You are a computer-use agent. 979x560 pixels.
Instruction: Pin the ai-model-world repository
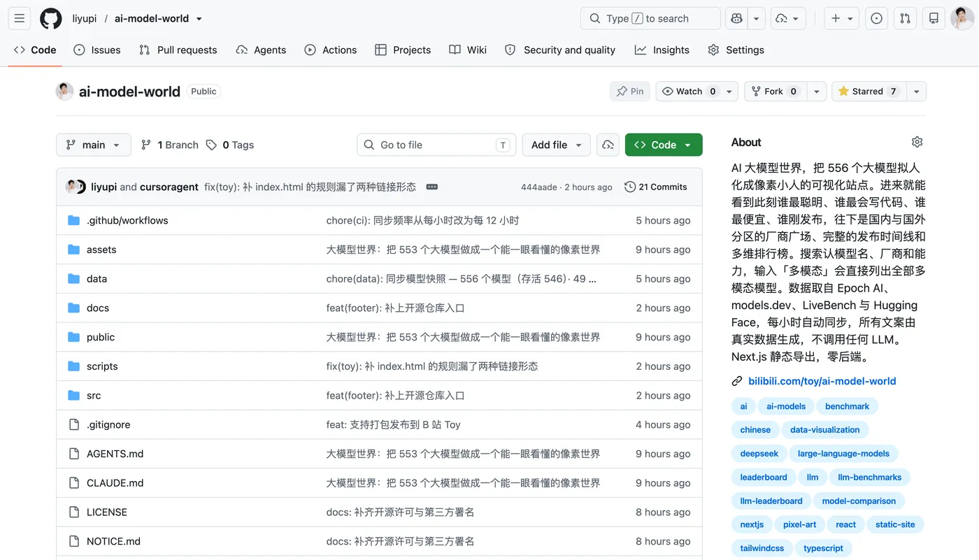click(630, 92)
